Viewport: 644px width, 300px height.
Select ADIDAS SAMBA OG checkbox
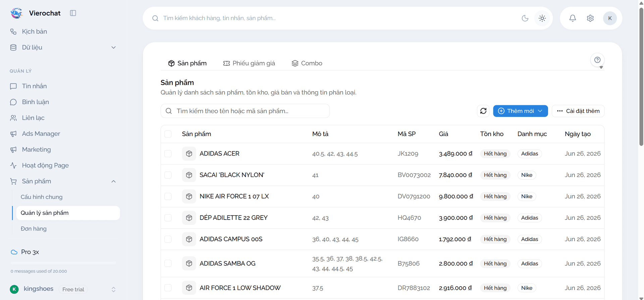pyautogui.click(x=168, y=263)
